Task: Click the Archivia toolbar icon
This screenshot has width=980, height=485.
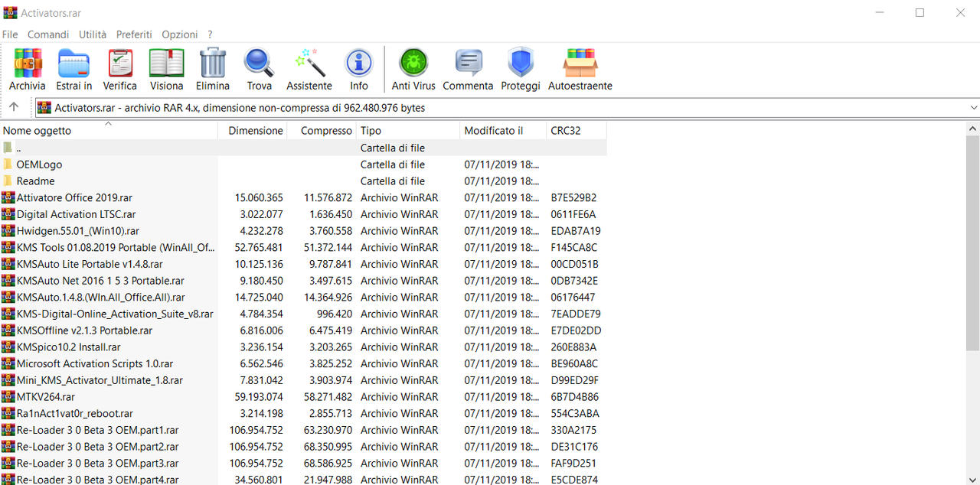Action: coord(28,63)
